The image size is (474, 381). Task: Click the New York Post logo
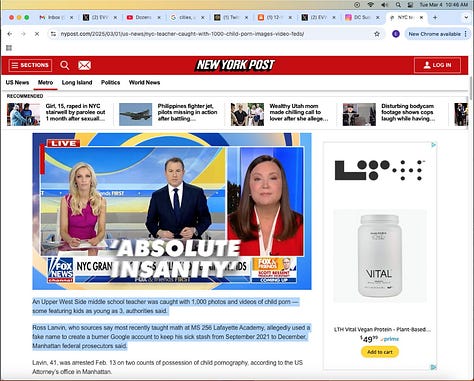235,65
